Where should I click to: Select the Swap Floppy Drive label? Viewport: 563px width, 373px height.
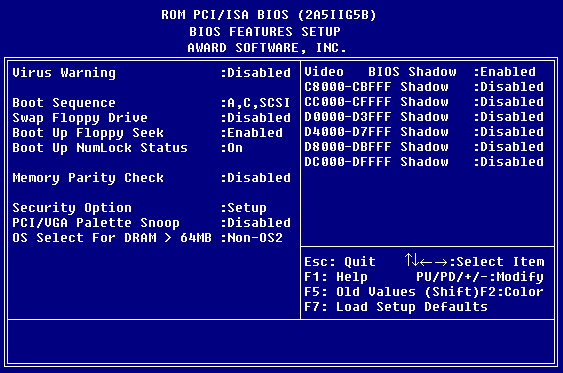(80, 118)
